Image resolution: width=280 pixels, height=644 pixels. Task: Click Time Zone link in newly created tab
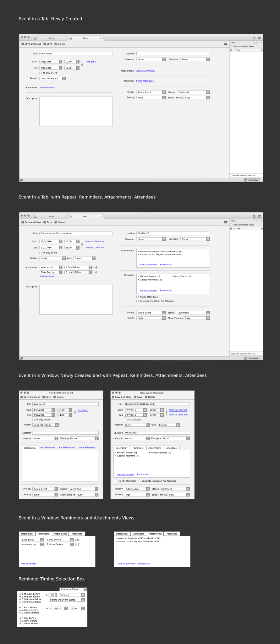(x=91, y=62)
